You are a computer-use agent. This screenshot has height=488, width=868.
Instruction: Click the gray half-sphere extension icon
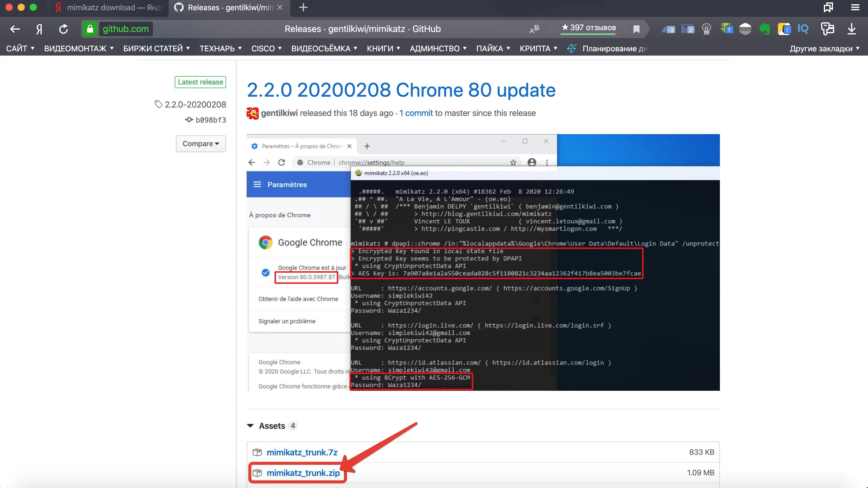pos(745,29)
